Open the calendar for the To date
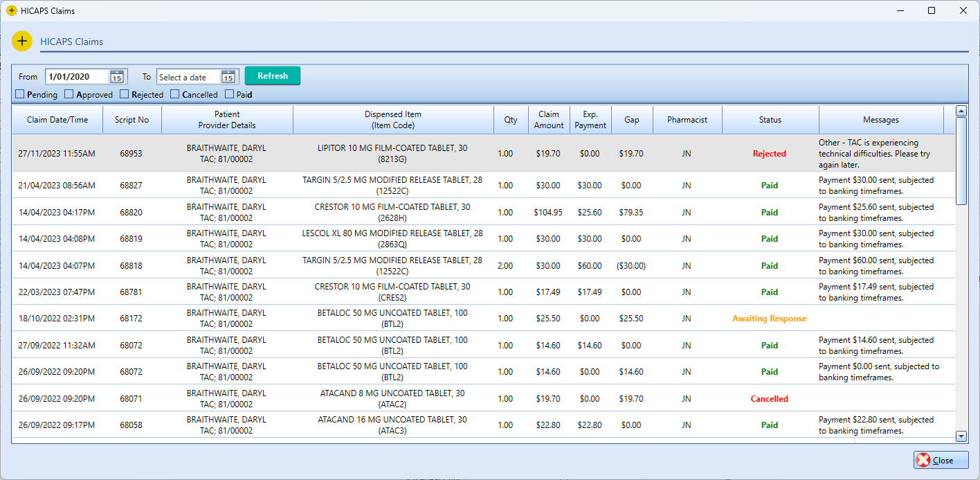Viewport: 980px width, 480px height. 228,77
